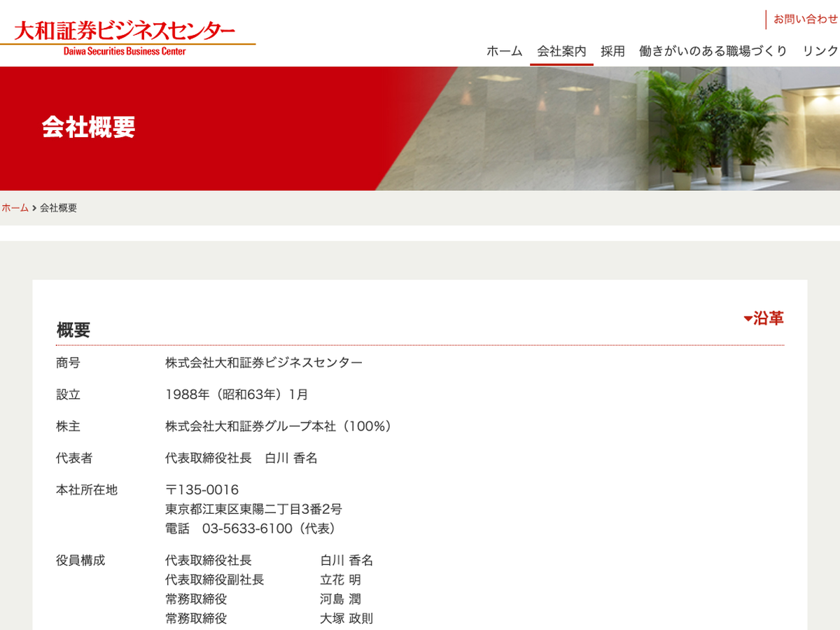Viewport: 840px width, 630px height.
Task: Jump to the 沿革 section anchor
Action: (764, 318)
